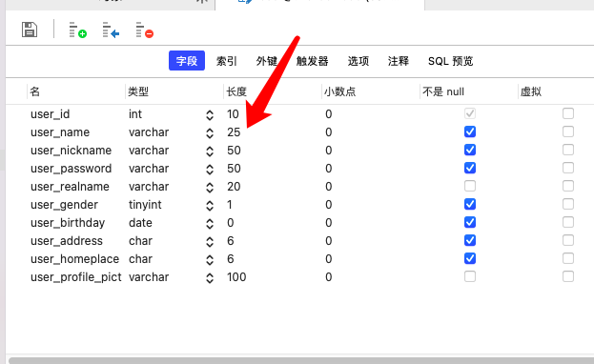Click the 名 column header
The width and height of the screenshot is (594, 364).
pos(35,91)
